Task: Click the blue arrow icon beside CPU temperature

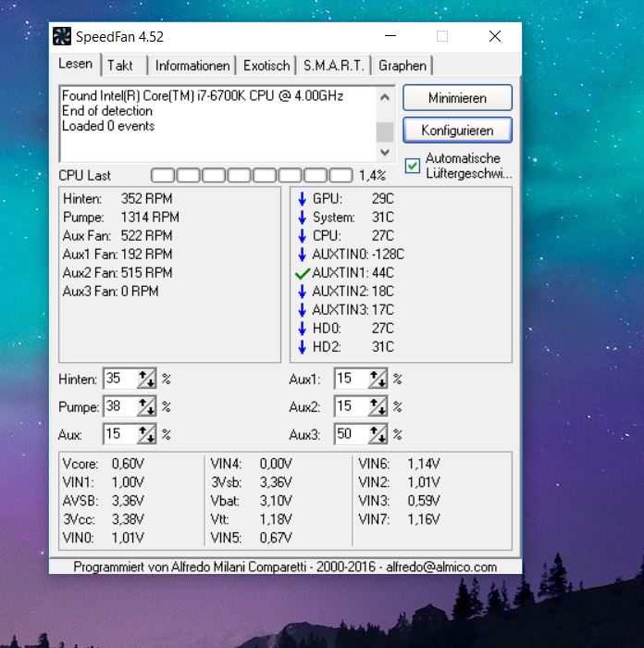Action: pyautogui.click(x=302, y=236)
